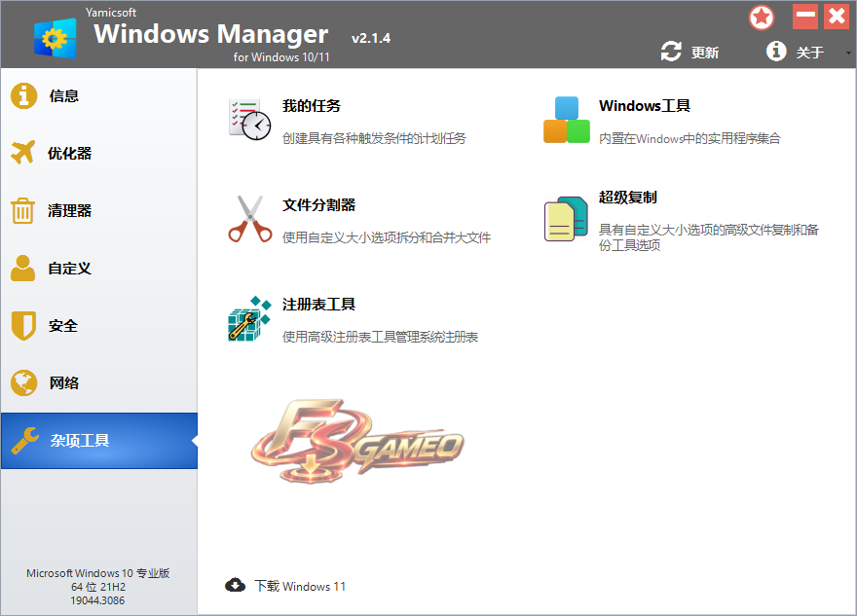Click the 下载 Windows 11 link

(300, 586)
